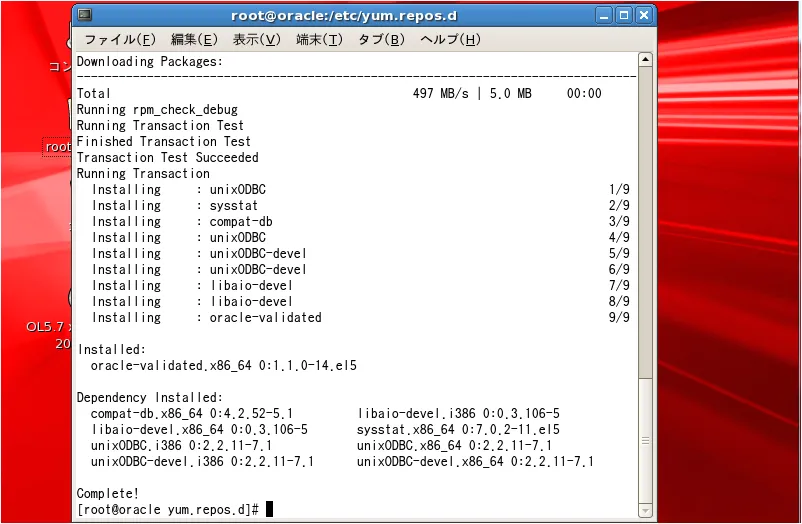Click at the terminal command prompt cursor
Viewport: 802px width, 524px height.
270,509
